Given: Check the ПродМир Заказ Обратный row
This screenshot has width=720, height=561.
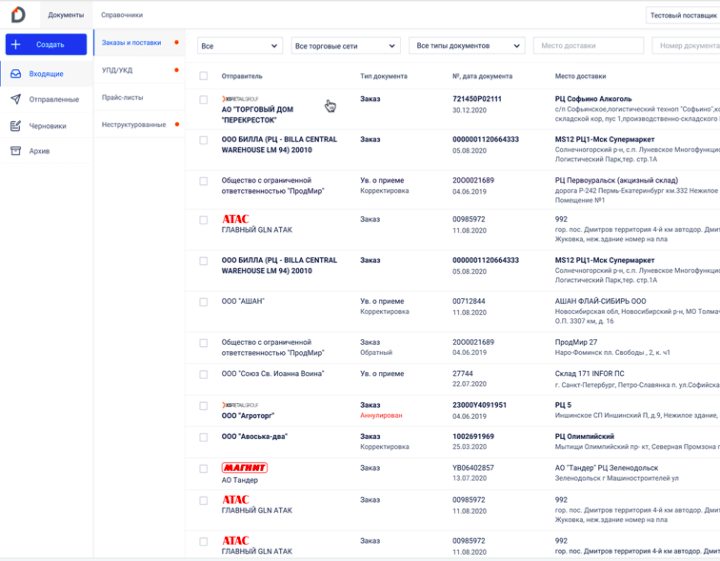Looking at the screenshot, I should click(203, 343).
